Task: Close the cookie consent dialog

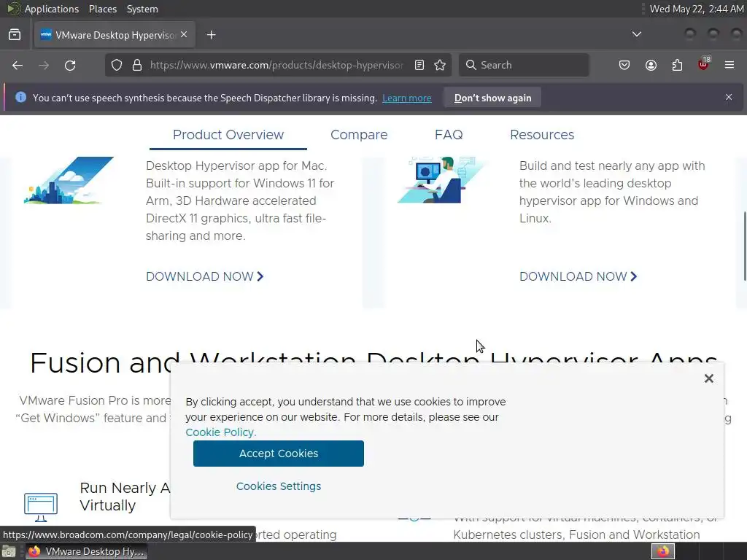Action: (x=709, y=378)
